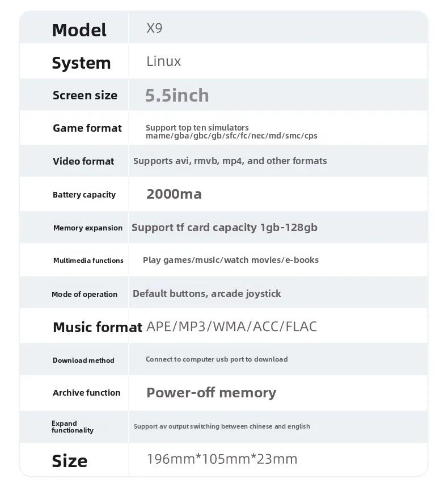Select the X9 model value
Screen dimensions: 448x495
pos(154,28)
